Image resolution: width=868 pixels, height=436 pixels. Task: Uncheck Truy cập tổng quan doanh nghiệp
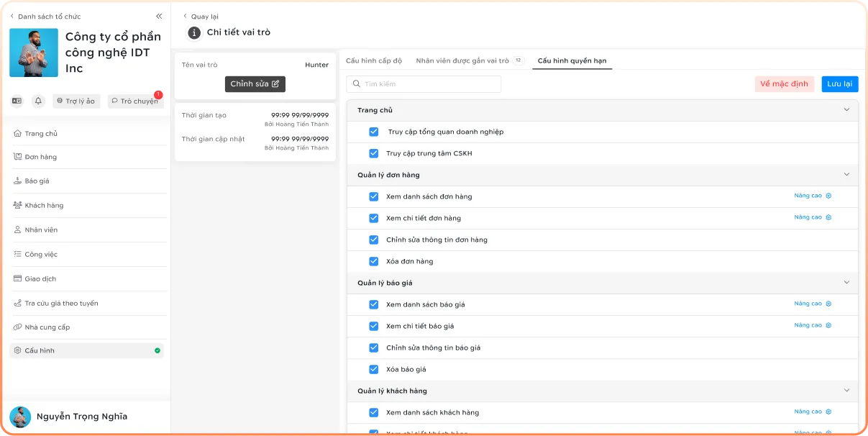(373, 132)
